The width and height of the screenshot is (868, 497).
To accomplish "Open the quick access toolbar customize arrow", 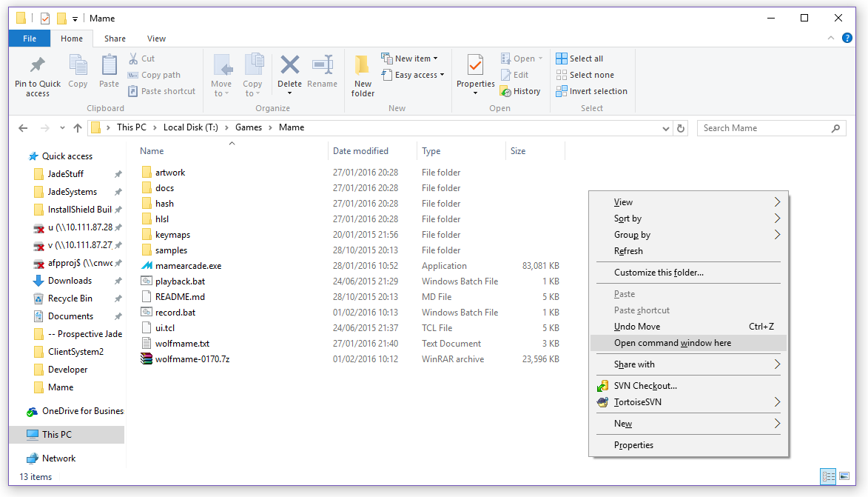I will [x=75, y=19].
